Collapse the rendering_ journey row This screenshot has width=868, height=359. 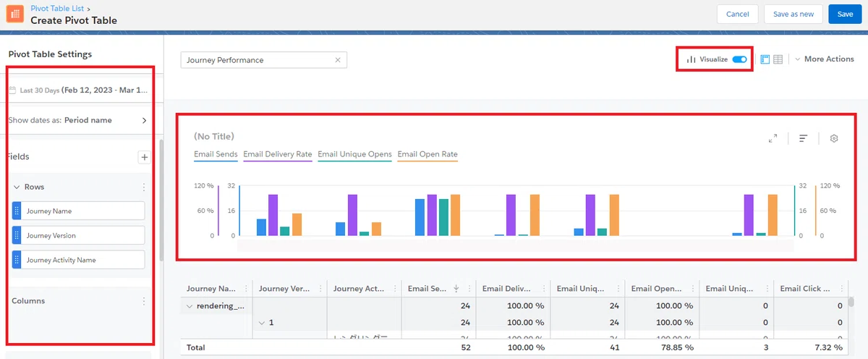point(190,306)
